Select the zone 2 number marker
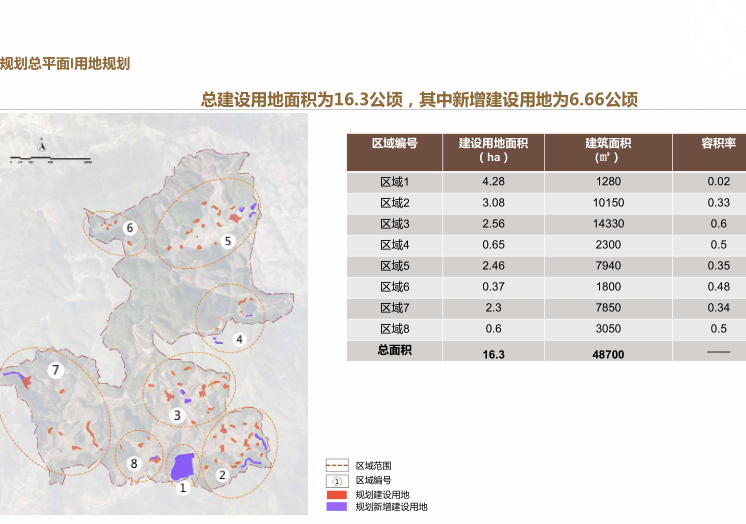The width and height of the screenshot is (746, 524). (x=222, y=475)
